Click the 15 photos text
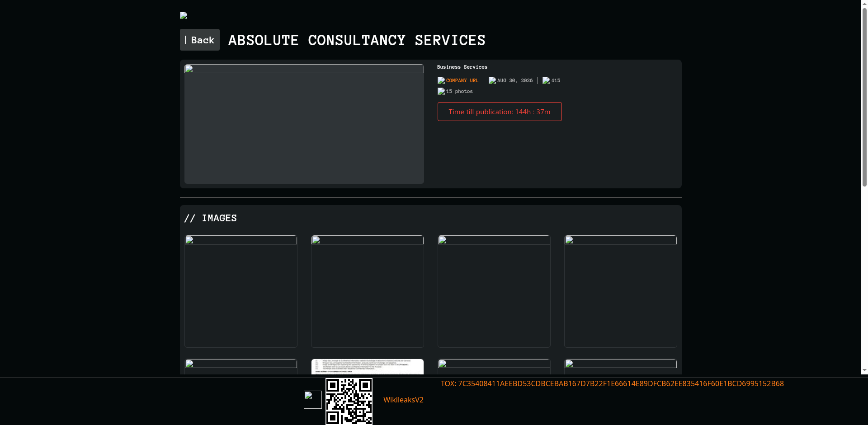This screenshot has height=425, width=868. click(x=459, y=91)
